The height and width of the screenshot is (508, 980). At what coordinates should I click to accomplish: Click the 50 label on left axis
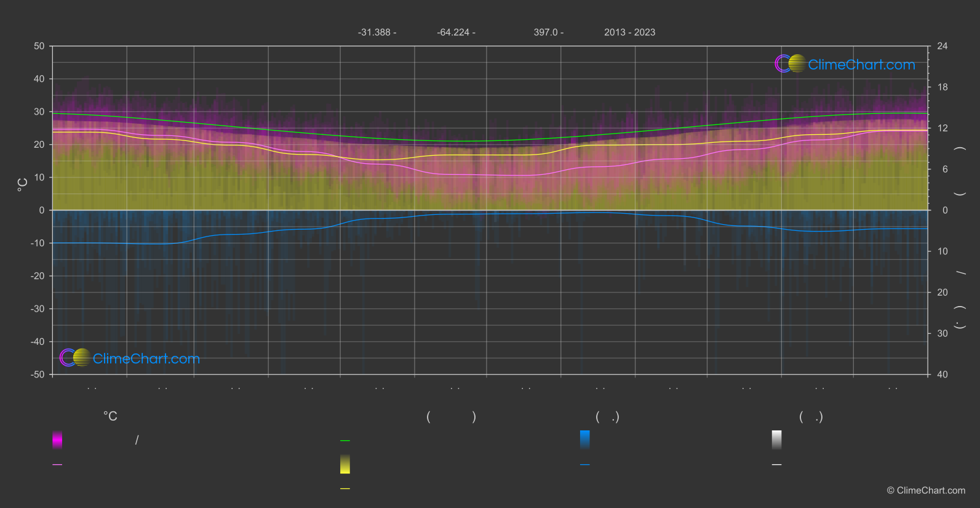point(39,46)
